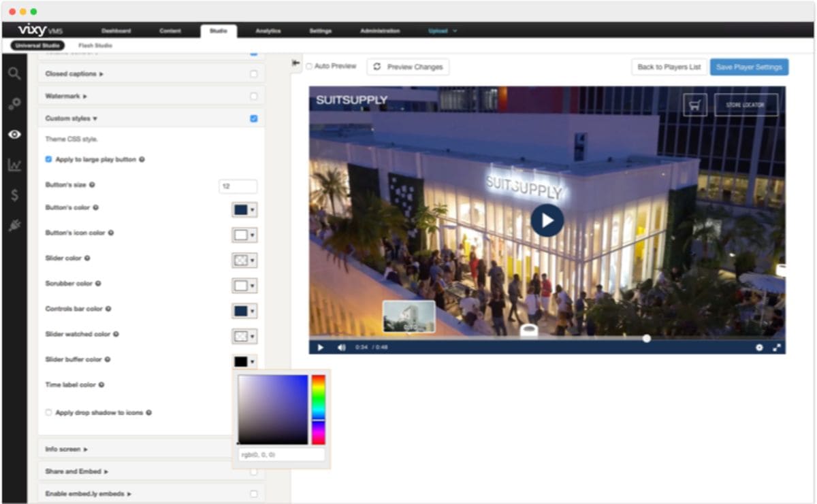Click the hue strip in the color picker
Screen dimensions: 817x504
coord(318,409)
